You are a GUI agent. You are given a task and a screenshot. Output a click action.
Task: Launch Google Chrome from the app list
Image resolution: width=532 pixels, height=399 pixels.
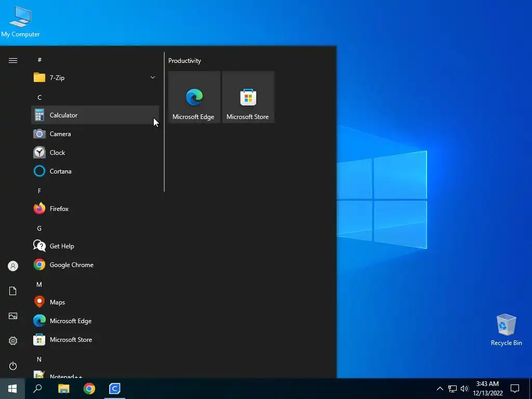pos(95,264)
